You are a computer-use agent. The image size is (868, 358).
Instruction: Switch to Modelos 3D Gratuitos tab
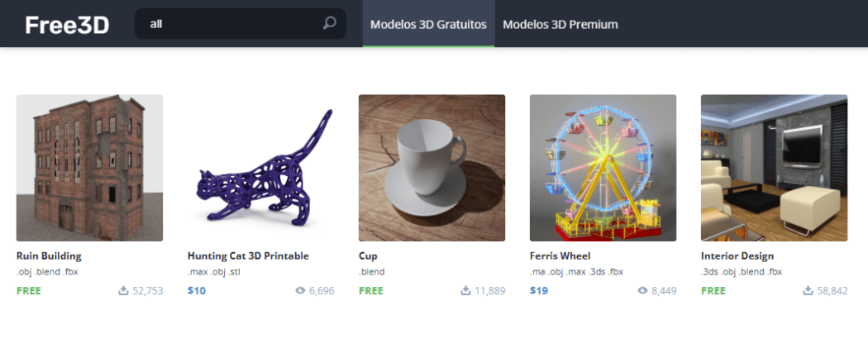[428, 24]
